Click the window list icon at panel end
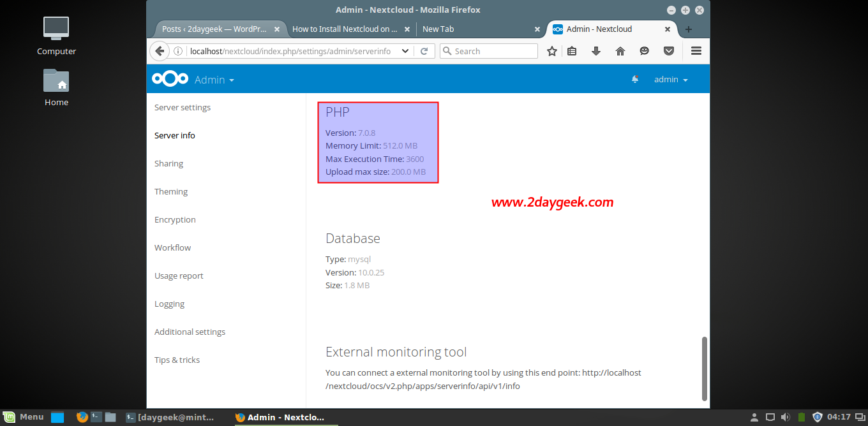 click(x=860, y=418)
